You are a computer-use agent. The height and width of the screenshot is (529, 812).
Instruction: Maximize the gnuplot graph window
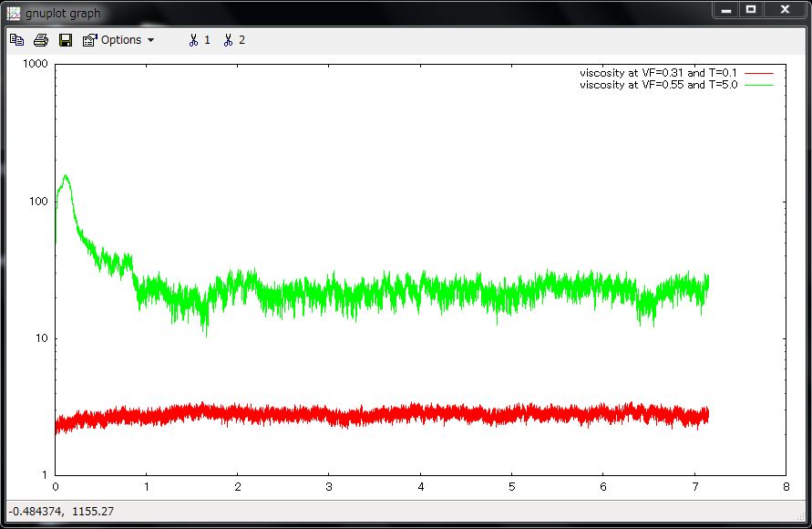pos(751,10)
